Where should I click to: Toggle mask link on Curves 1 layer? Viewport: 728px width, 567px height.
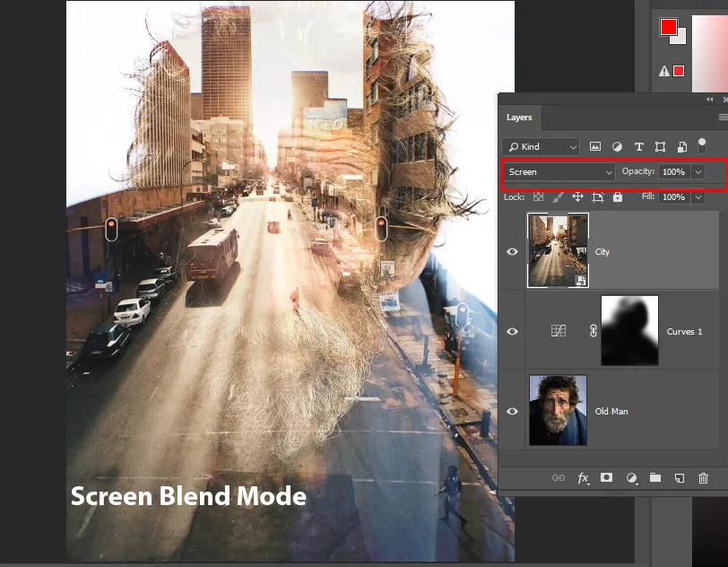pos(594,331)
